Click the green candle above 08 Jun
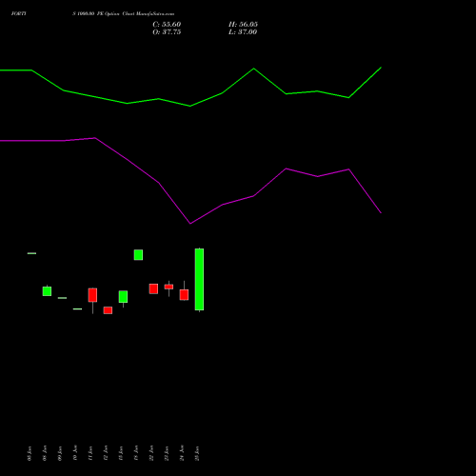This screenshot has width=476, height=476. [47, 291]
